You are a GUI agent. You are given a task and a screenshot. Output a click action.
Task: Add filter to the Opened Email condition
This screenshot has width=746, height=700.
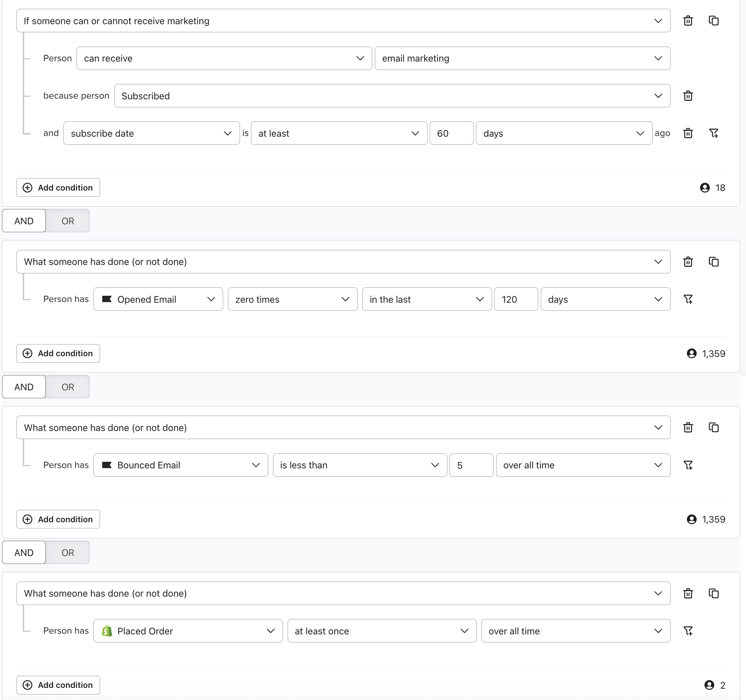[x=687, y=299]
